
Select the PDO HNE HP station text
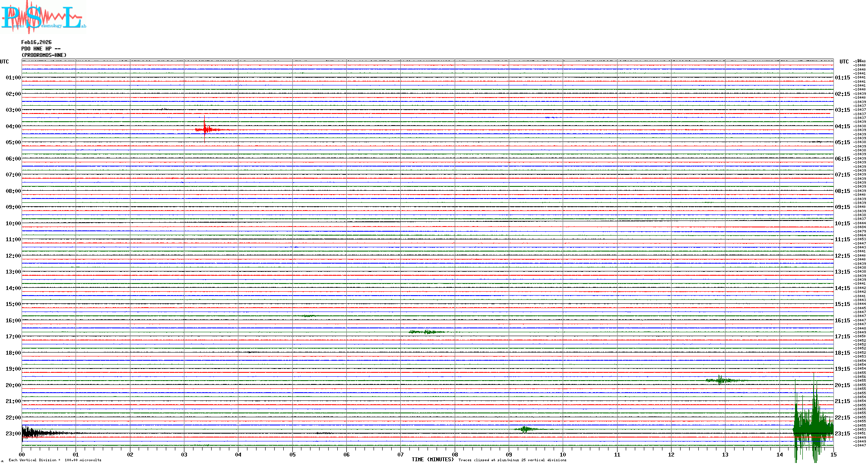[41, 49]
